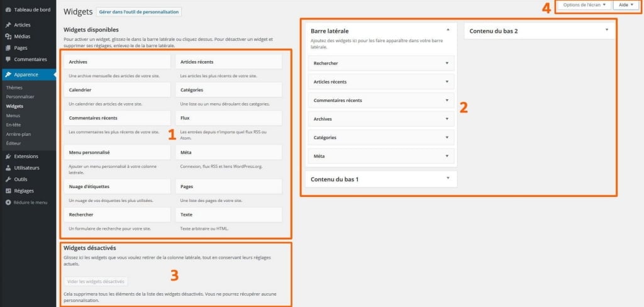Expand the Contenu du bas 1 area
The image size is (644, 307).
[448, 179]
